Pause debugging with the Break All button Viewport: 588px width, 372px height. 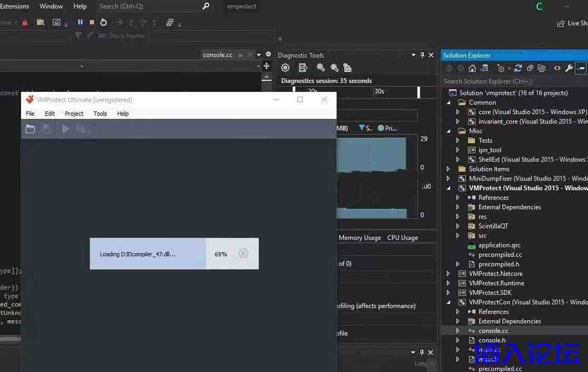(x=80, y=22)
